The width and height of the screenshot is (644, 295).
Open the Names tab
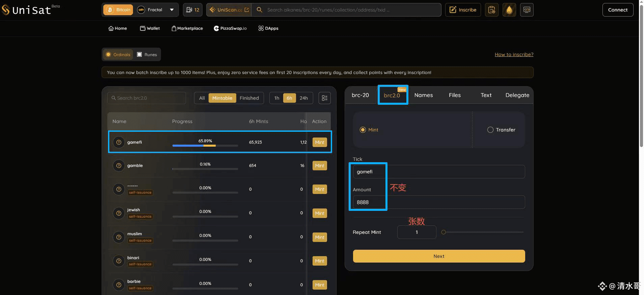tap(424, 95)
